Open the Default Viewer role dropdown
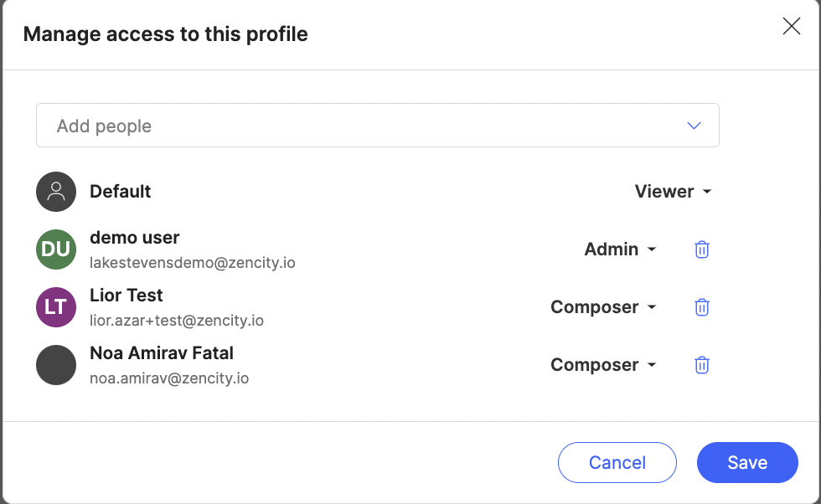This screenshot has width=821, height=504. 673,192
